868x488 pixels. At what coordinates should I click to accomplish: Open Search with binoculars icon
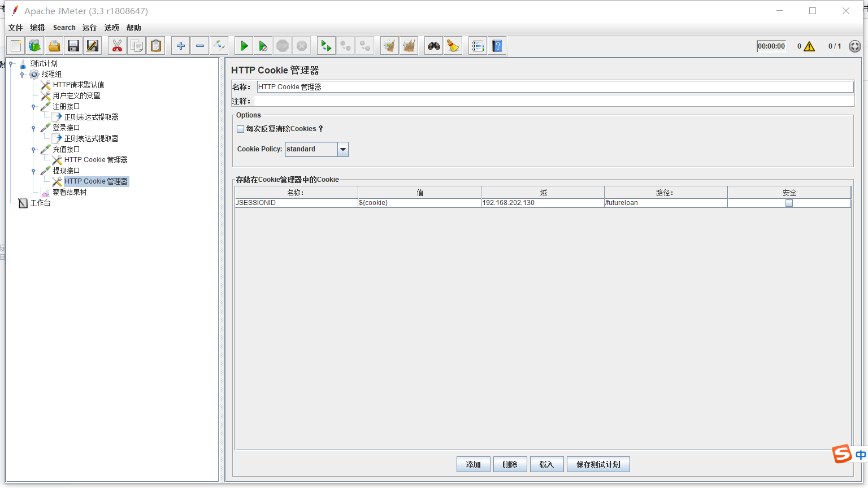[434, 46]
